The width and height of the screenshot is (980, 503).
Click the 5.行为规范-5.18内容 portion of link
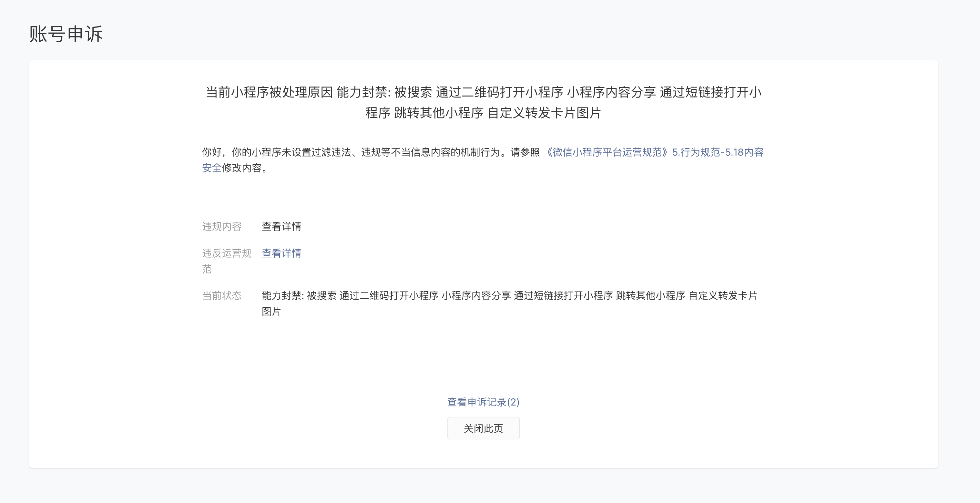(x=718, y=152)
